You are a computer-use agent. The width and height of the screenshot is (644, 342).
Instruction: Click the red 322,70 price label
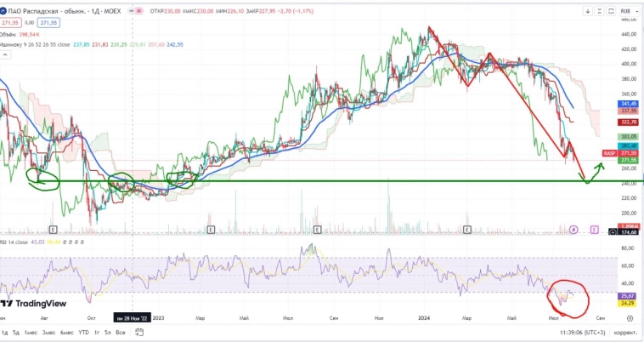[629, 123]
